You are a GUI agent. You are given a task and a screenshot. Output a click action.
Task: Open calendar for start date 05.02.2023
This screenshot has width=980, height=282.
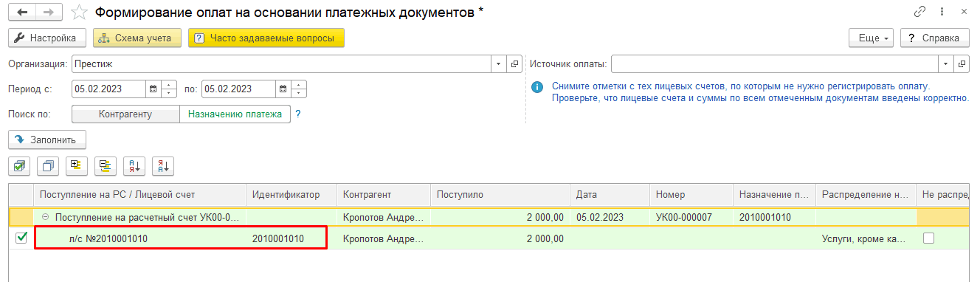coord(153,89)
